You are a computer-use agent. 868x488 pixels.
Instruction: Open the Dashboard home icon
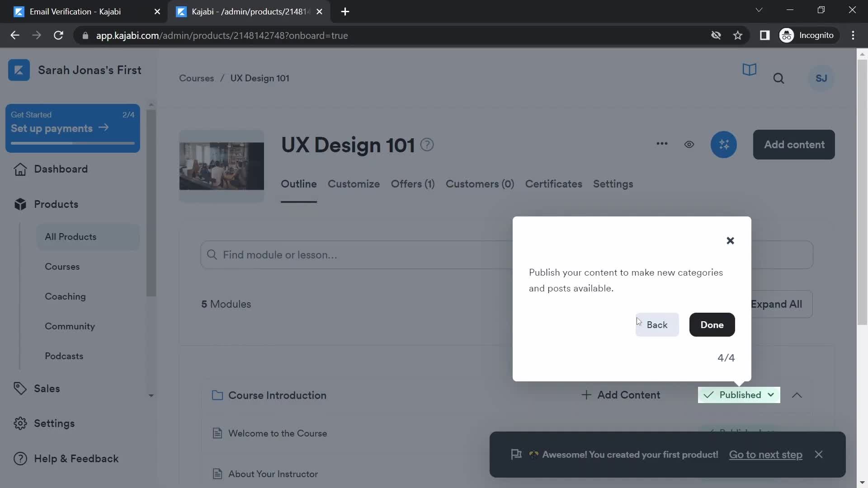(x=20, y=169)
